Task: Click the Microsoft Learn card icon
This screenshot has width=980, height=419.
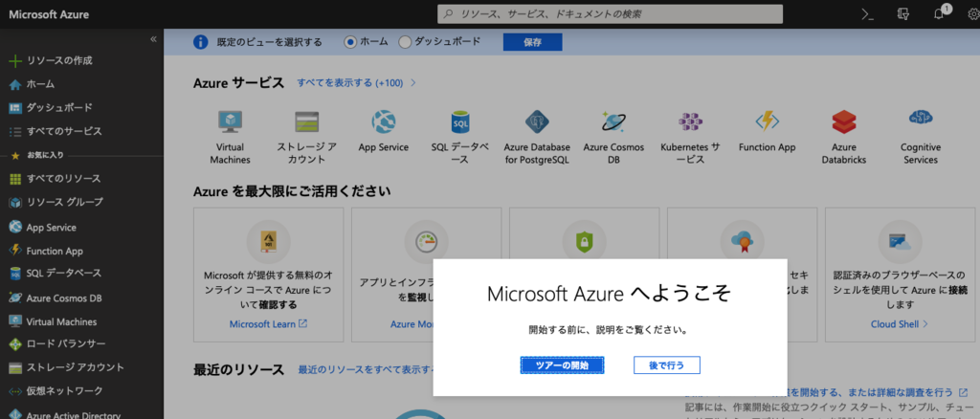Action: pyautogui.click(x=268, y=242)
